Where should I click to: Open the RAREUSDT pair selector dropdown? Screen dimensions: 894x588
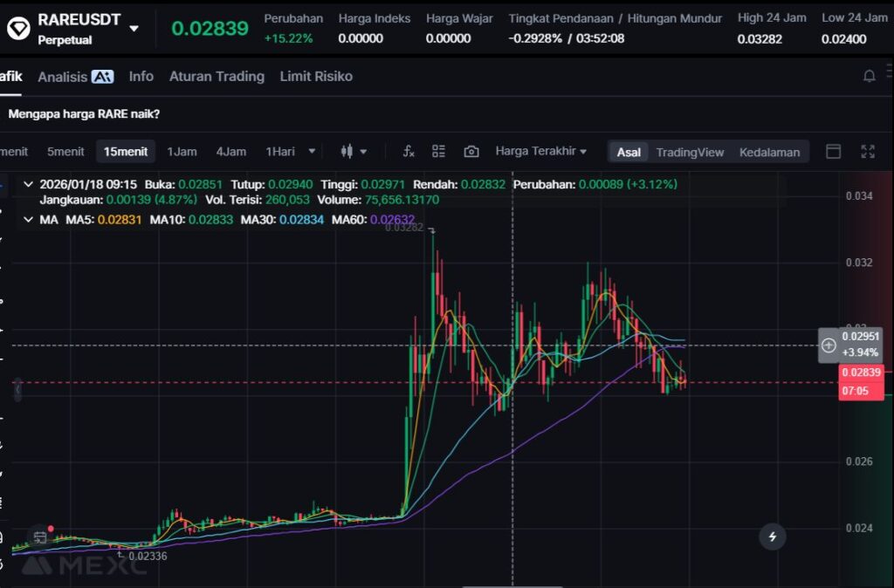click(x=134, y=28)
